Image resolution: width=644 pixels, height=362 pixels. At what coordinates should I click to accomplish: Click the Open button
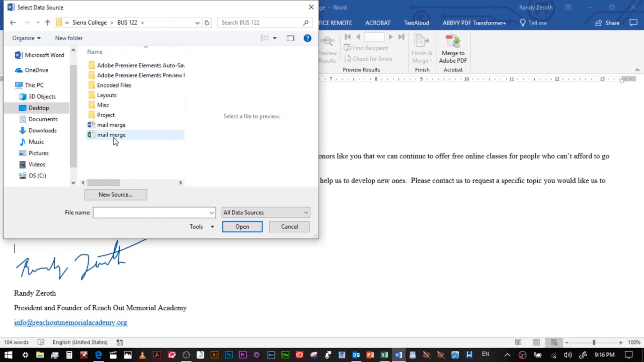(x=242, y=227)
